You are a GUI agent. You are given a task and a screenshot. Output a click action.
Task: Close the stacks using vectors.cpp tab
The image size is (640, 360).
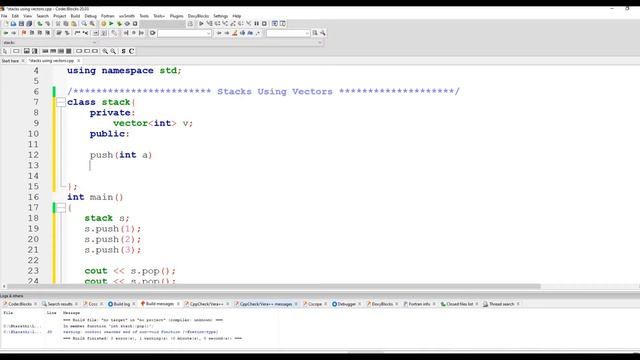[x=79, y=61]
